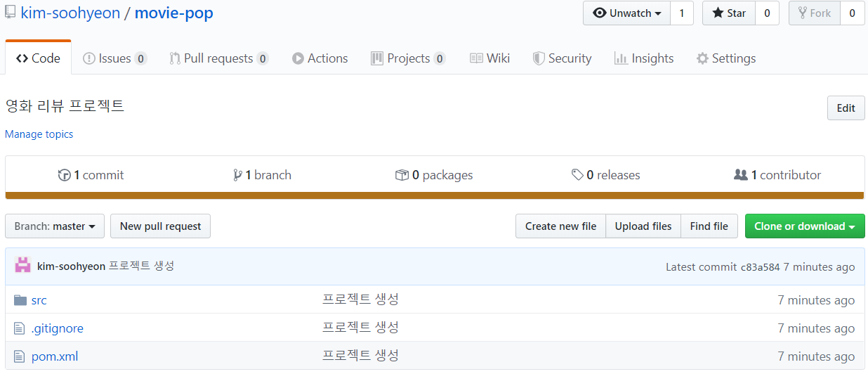View the 1 contributor link

(x=777, y=175)
